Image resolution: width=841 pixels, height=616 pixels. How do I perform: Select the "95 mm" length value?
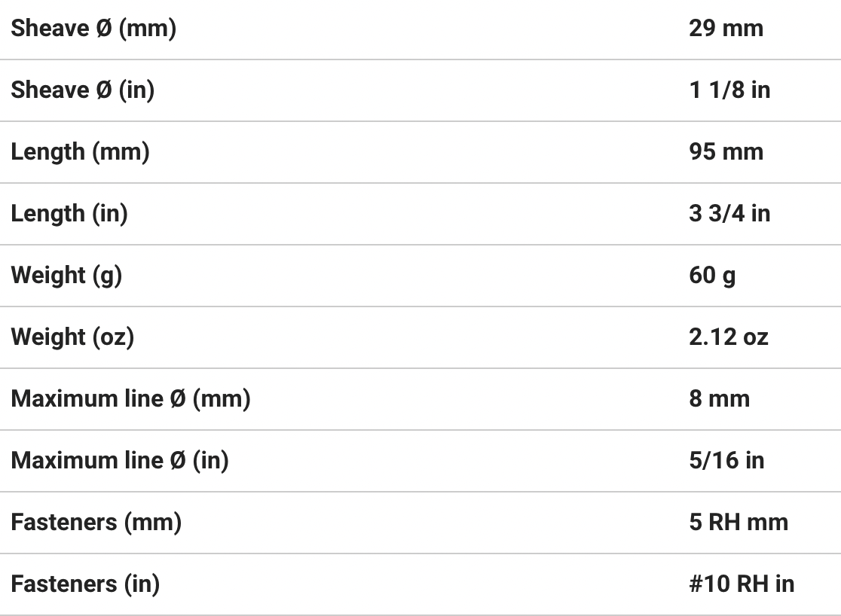tap(726, 152)
